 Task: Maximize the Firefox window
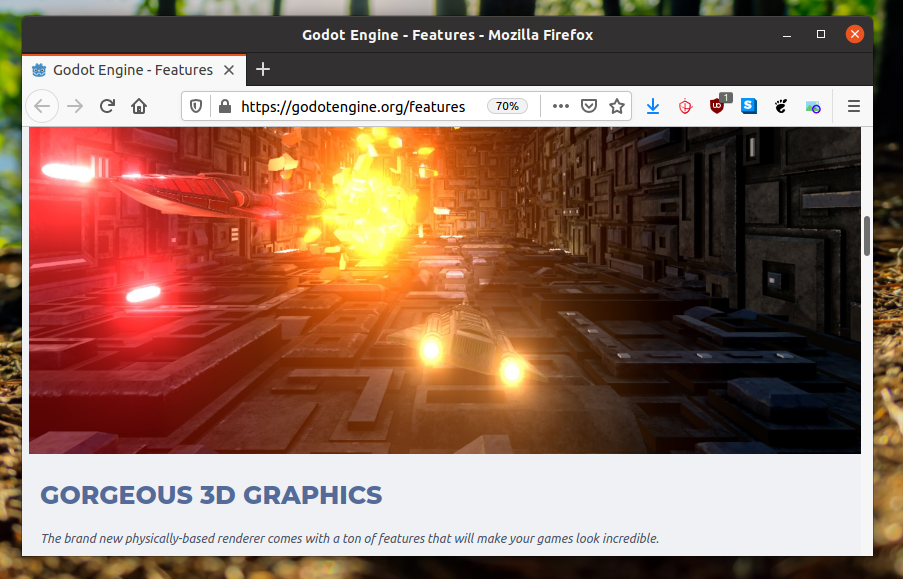pyautogui.click(x=821, y=35)
